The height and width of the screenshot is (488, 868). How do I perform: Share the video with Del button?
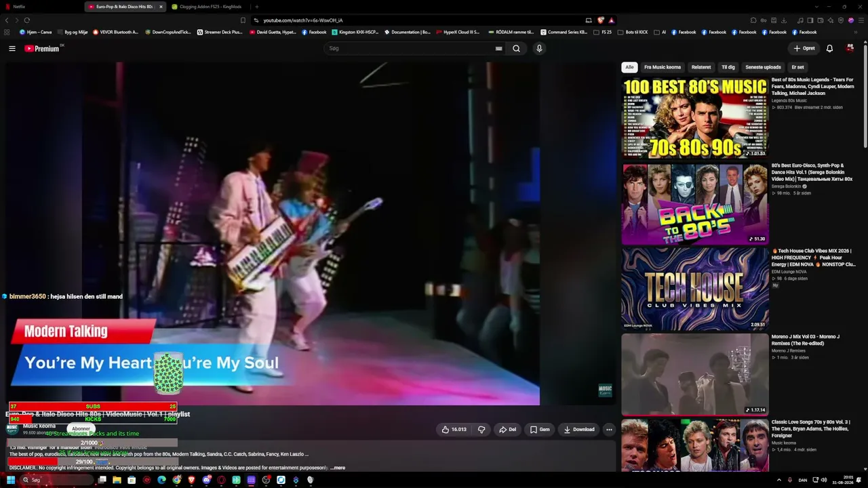click(508, 429)
